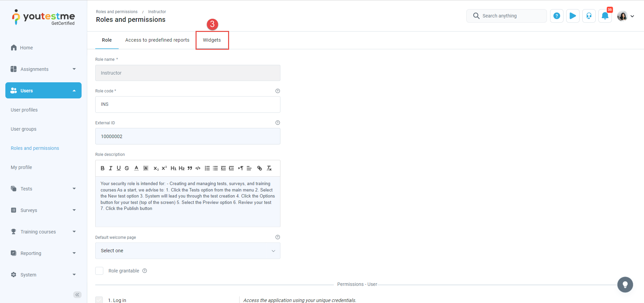
Task: Underline text in role description editor
Action: coord(119,168)
